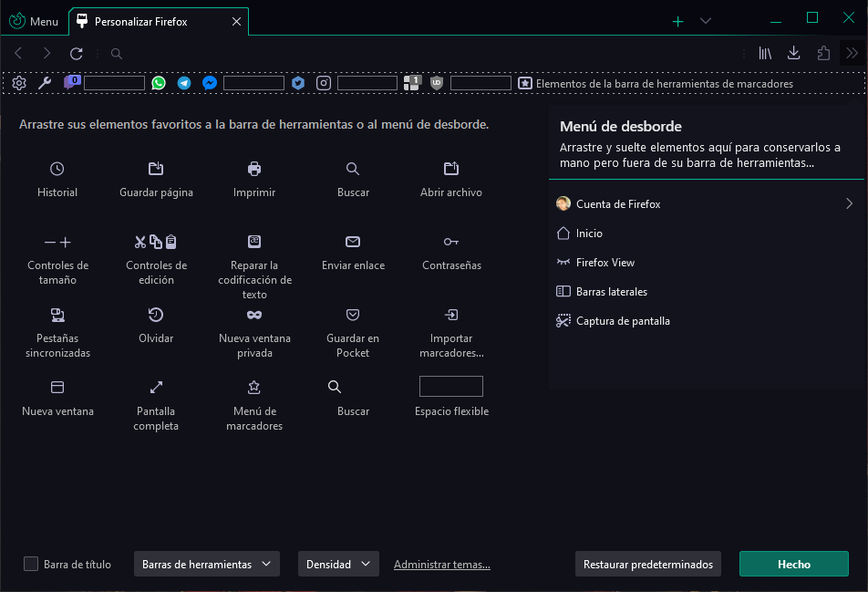Select the Imprimir printer icon
Viewport: 868px width, 592px height.
[x=254, y=169]
